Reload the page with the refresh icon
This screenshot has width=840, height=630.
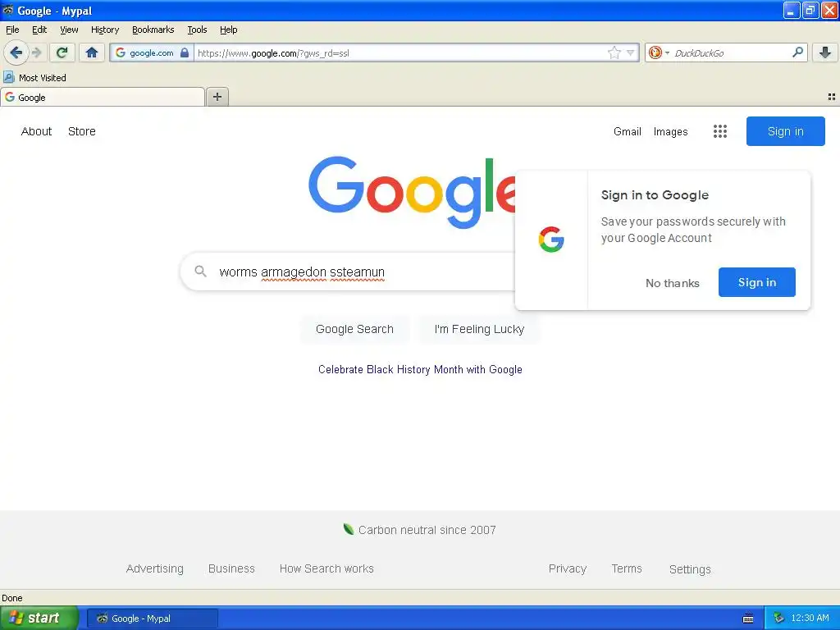click(62, 52)
